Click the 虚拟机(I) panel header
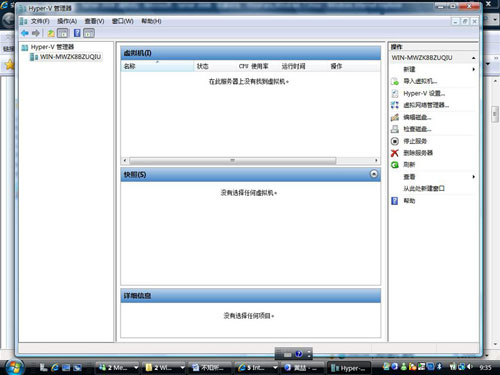Screen dimensions: 500x375 tap(251, 53)
